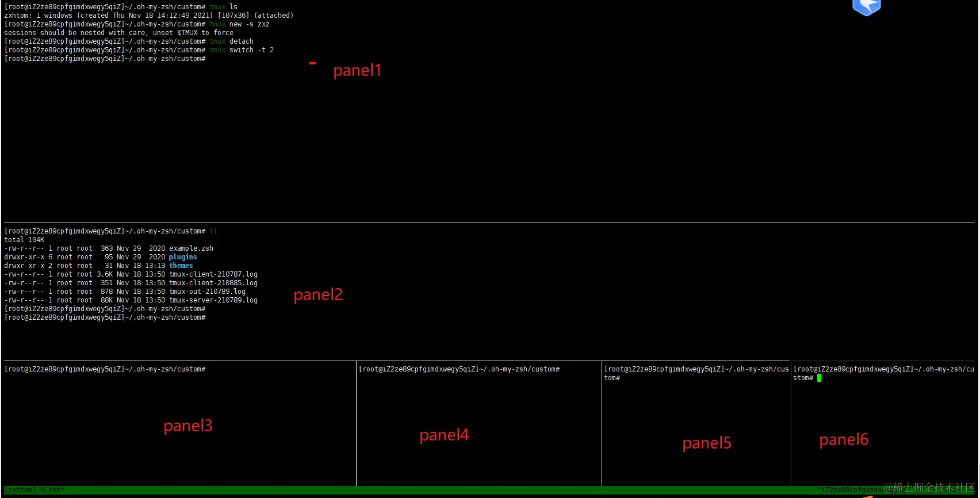The height and width of the screenshot is (498, 980).
Task: Click the "total 104K" line
Action: pyautogui.click(x=24, y=240)
